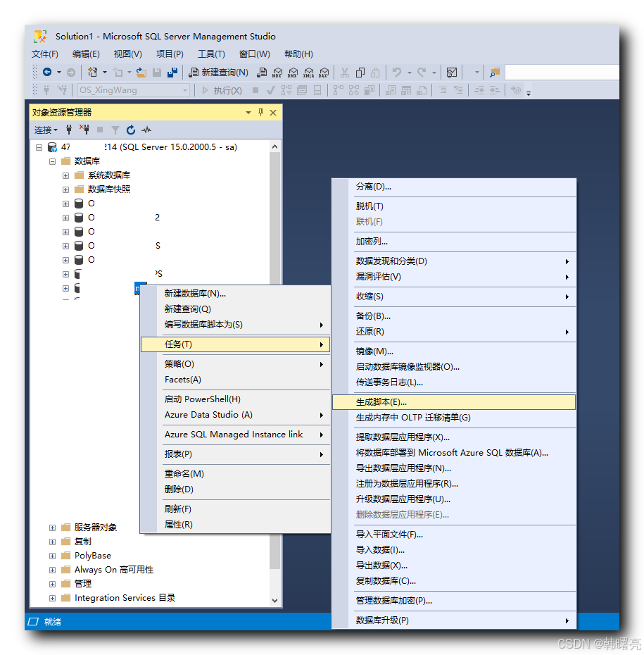Open the 编辑(E) menu
The image size is (644, 655).
click(x=86, y=54)
